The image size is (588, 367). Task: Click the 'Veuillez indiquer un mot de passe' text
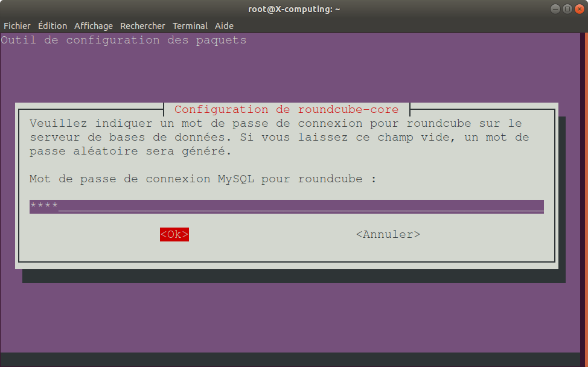click(x=153, y=123)
